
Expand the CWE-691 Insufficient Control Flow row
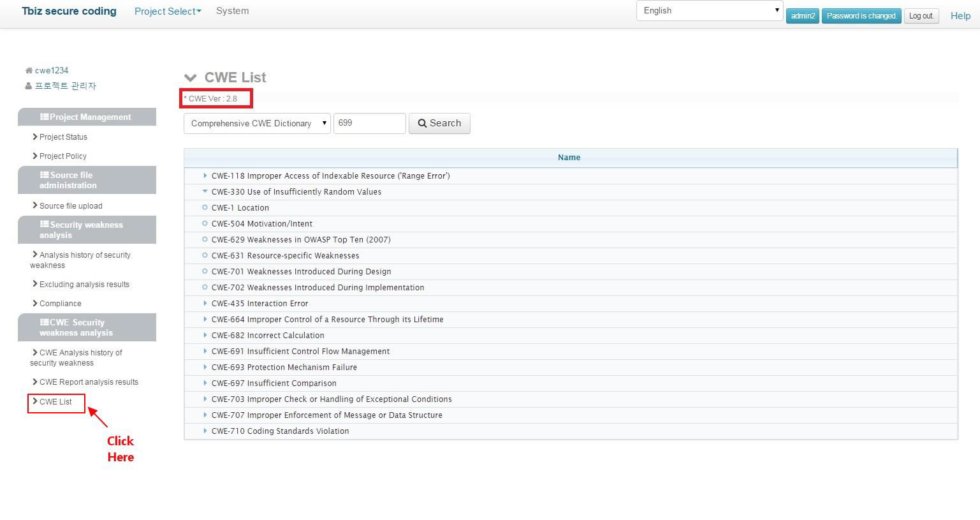click(205, 351)
